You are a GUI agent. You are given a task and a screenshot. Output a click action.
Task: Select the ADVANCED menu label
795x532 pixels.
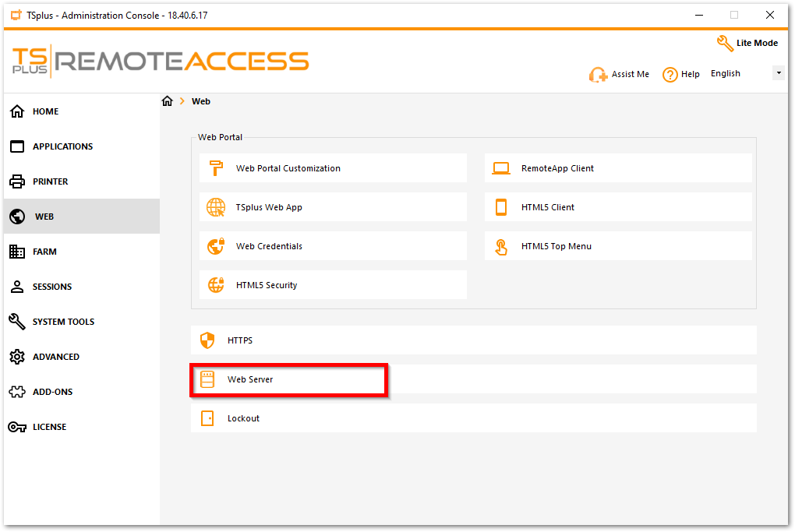(56, 357)
